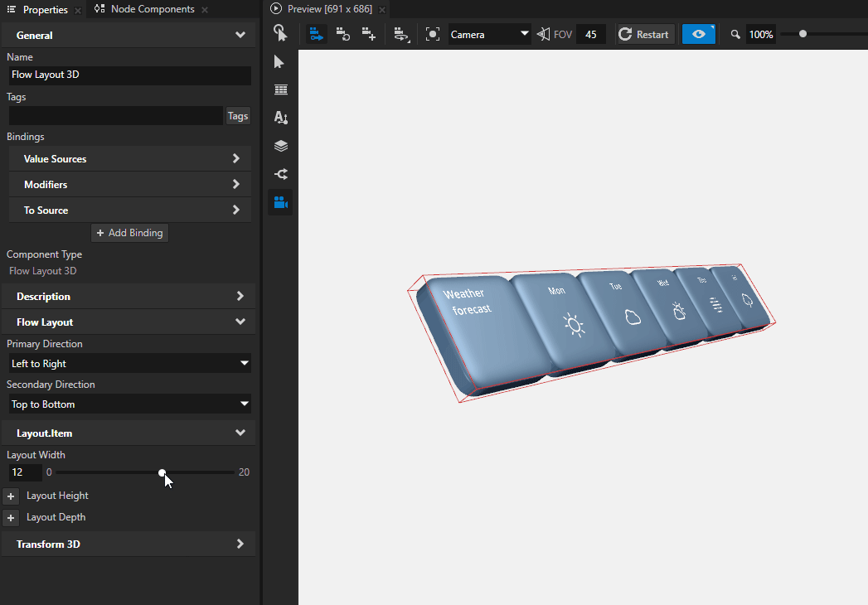Click the layers icon in the preview sidebar
Viewport: 868px width, 605px height.
[280, 145]
